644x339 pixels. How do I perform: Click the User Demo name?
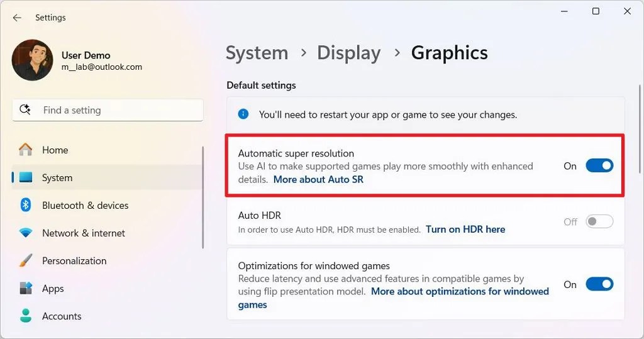pos(86,55)
